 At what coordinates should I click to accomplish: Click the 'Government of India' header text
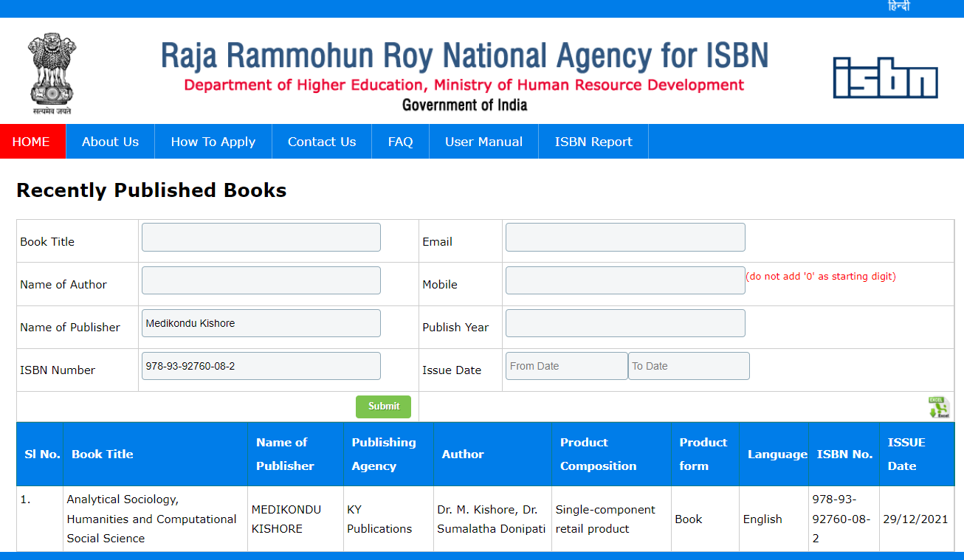point(465,105)
